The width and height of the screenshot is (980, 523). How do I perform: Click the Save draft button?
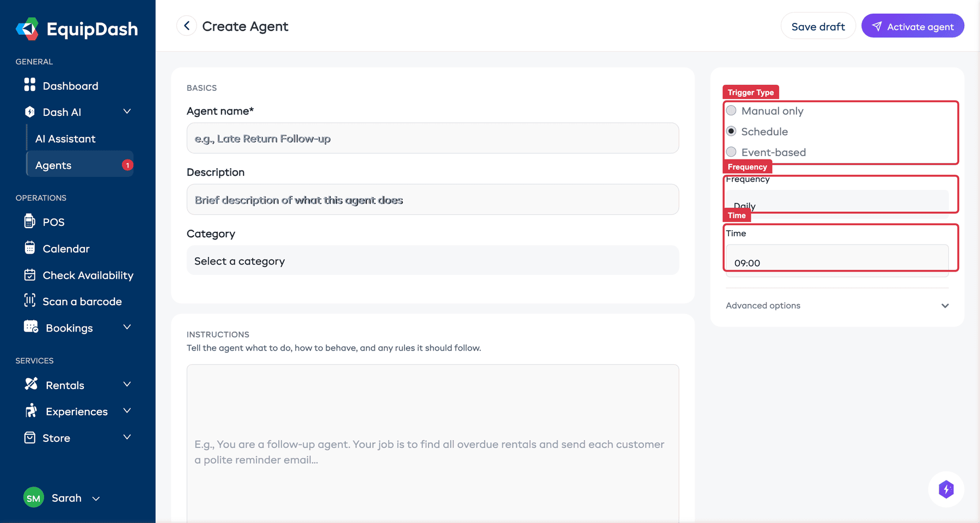pyautogui.click(x=818, y=27)
